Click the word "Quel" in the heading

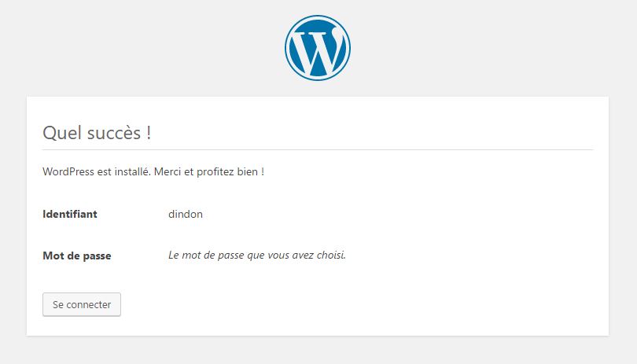pos(61,133)
